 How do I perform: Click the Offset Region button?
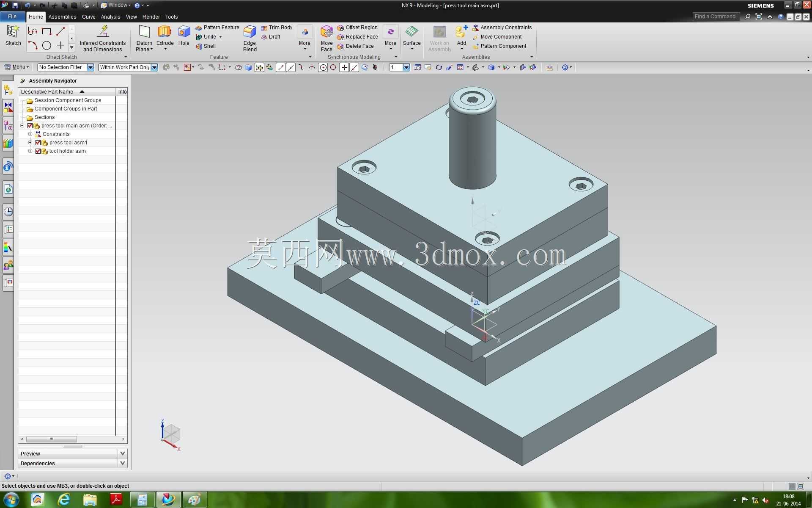click(357, 28)
